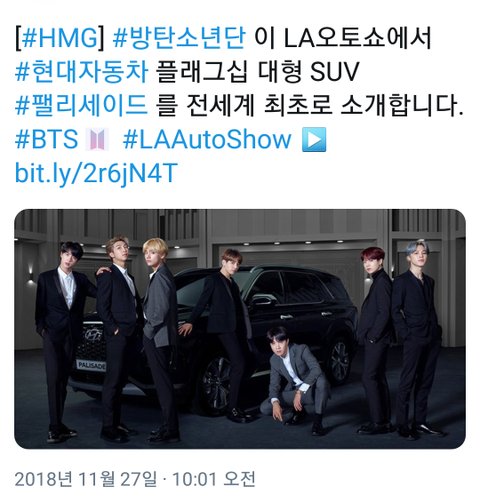This screenshot has height=503, width=480.
Task: Click the Hyundai emblem on car grille
Action: click(93, 334)
